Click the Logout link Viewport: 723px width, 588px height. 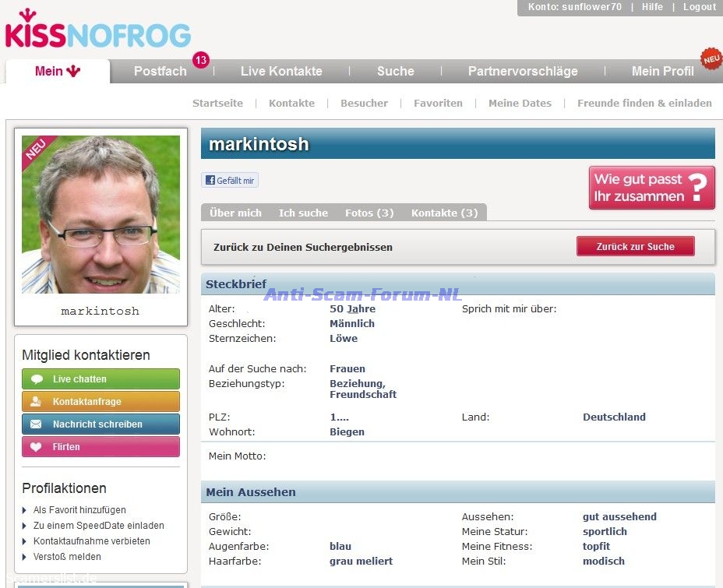[699, 7]
